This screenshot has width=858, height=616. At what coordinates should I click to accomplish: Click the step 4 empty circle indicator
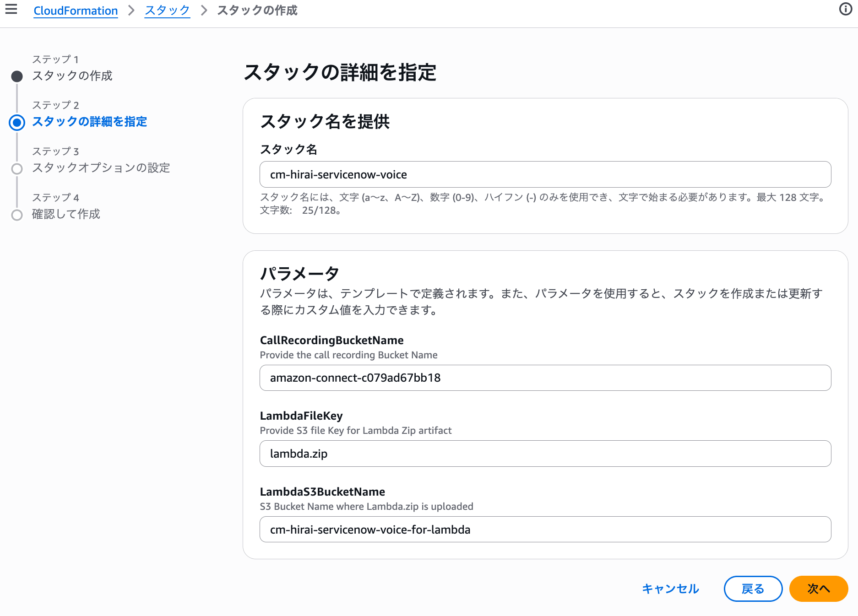coord(17,215)
